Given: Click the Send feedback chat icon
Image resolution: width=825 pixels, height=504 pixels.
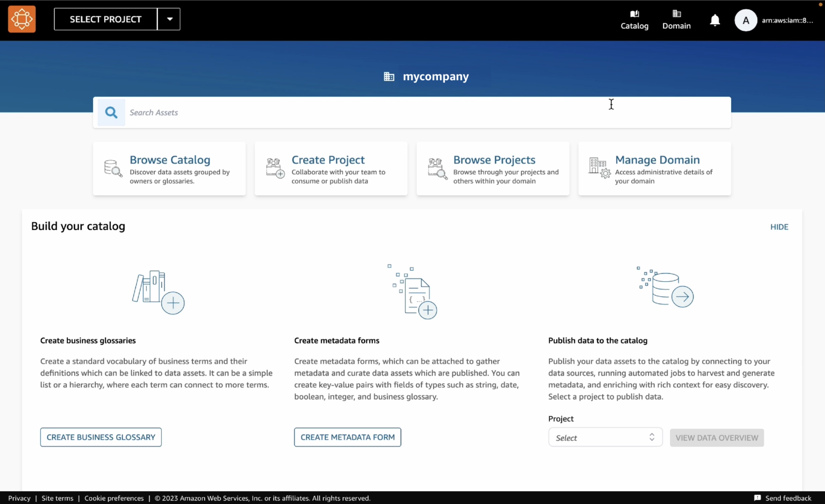Looking at the screenshot, I should pos(757,498).
